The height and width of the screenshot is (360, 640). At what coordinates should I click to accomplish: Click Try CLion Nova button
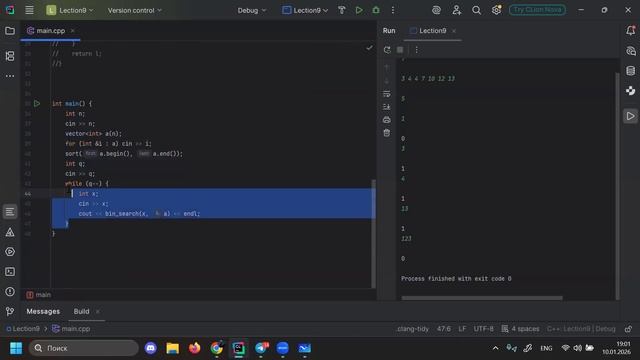(537, 10)
